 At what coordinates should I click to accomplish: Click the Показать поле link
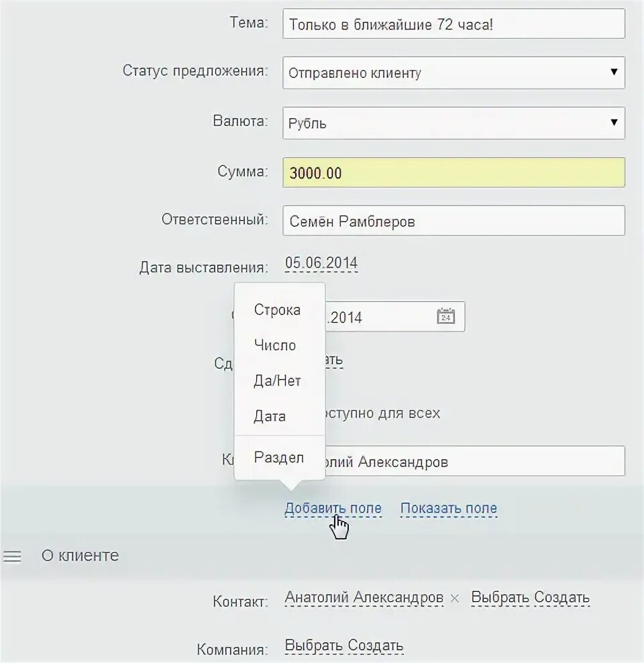pos(449,508)
